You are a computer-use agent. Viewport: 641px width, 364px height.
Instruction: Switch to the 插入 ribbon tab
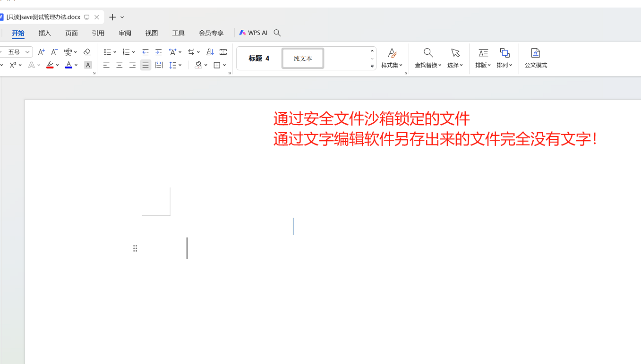[45, 33]
